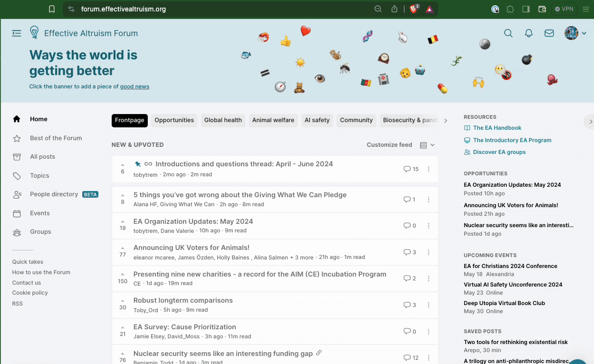Click the teddy bear emoji in the banner
The height and width of the screenshot is (364, 594).
click(x=299, y=87)
